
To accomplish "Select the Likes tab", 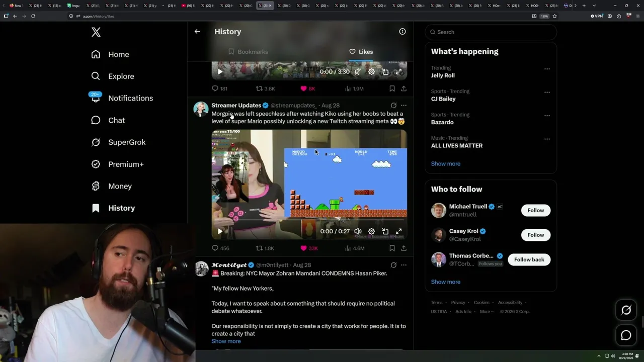I will point(361,52).
